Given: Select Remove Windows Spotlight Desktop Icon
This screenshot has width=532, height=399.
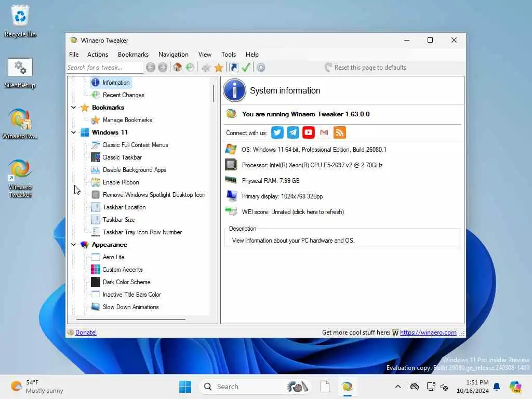Looking at the screenshot, I should tap(154, 195).
